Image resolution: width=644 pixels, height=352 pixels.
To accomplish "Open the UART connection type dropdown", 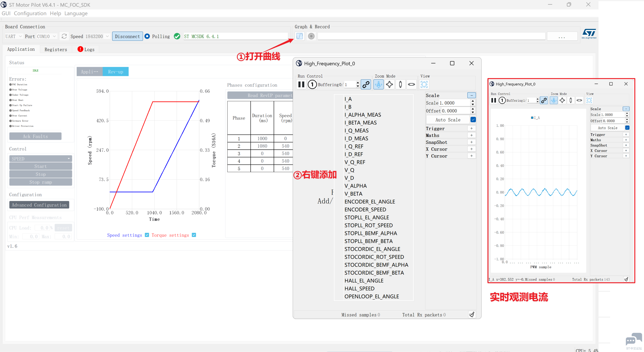I will point(14,36).
